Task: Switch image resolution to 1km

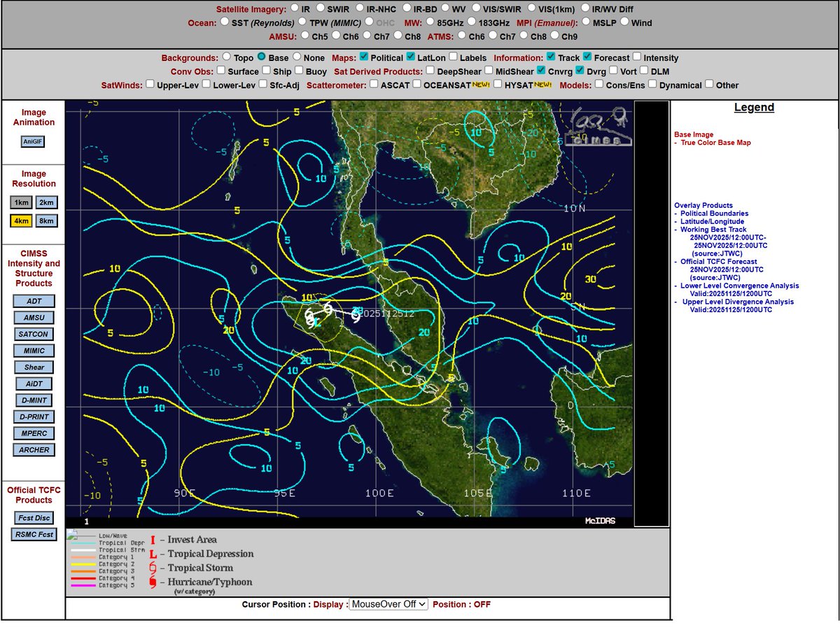Action: pos(20,202)
